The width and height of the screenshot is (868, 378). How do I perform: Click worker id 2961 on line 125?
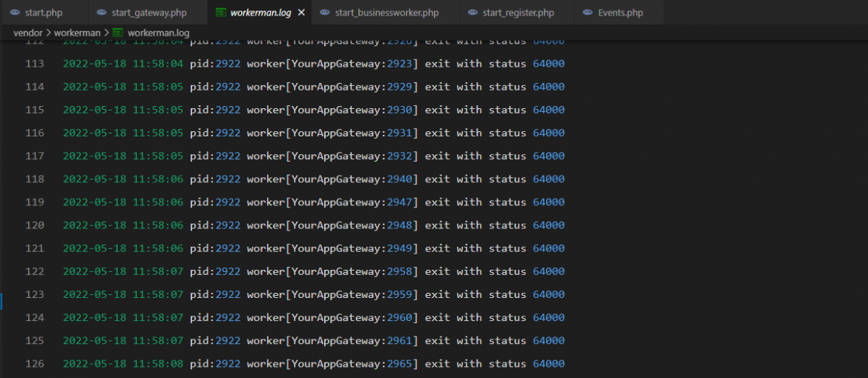click(x=400, y=340)
